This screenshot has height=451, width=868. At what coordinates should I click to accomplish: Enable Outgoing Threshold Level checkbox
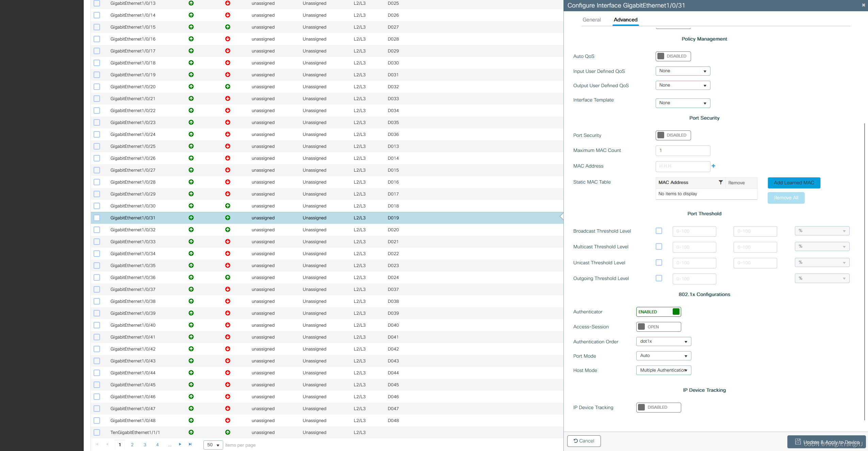coord(659,278)
